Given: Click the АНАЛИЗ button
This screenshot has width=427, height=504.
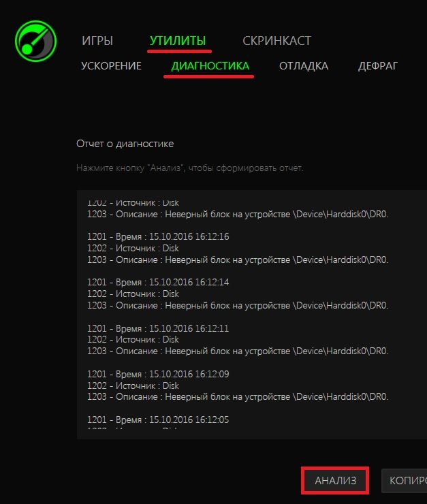Looking at the screenshot, I should click(x=335, y=481).
